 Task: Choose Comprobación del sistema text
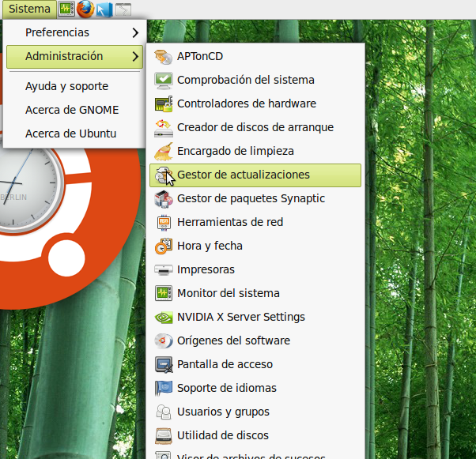pyautogui.click(x=246, y=80)
